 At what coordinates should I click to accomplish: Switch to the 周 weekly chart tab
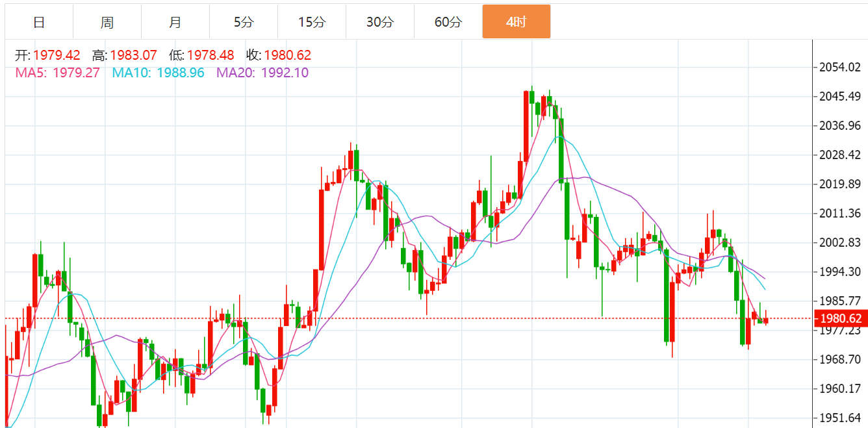(x=107, y=21)
